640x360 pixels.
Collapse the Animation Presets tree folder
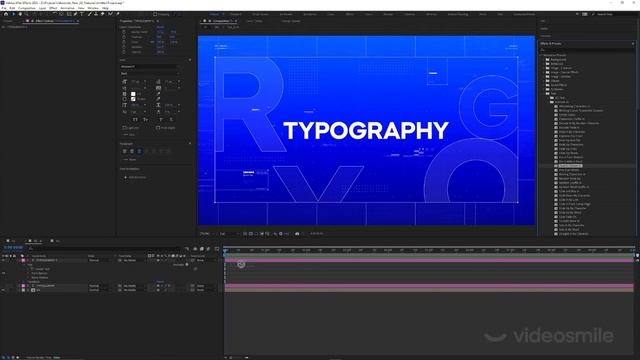coord(542,55)
